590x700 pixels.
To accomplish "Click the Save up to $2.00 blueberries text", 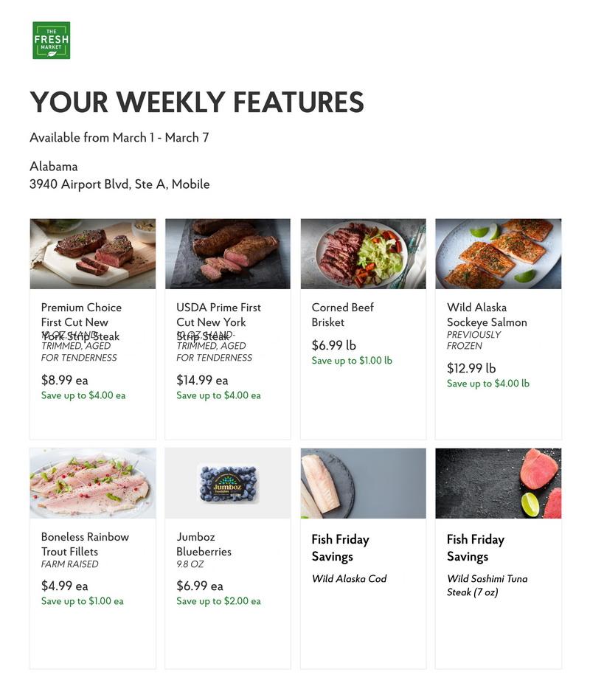I will pyautogui.click(x=219, y=601).
